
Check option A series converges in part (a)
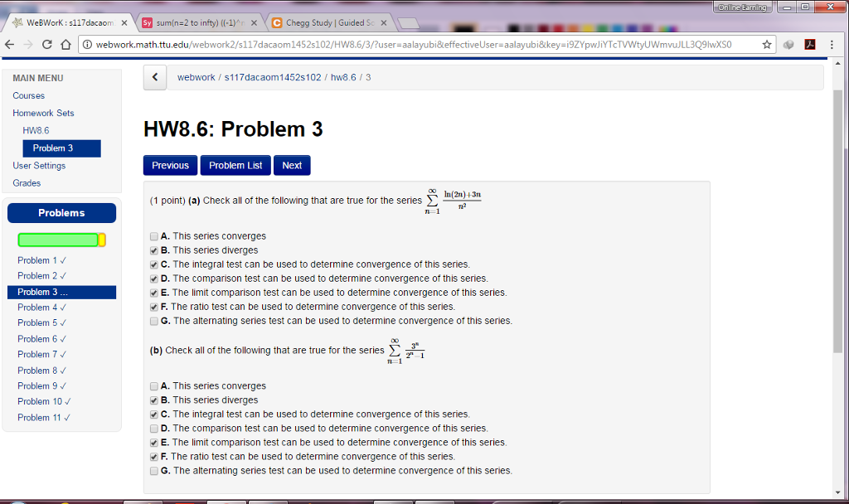click(153, 236)
